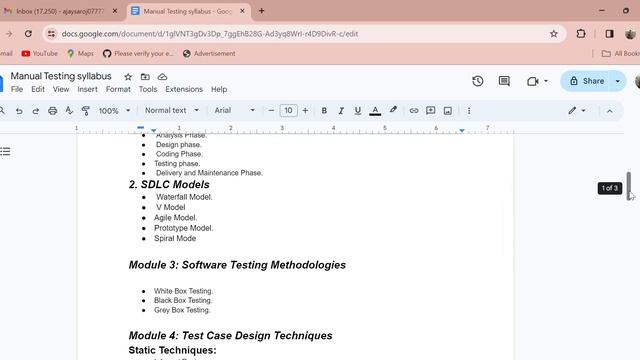The height and width of the screenshot is (360, 640).
Task: Click the font size field showing 10
Action: click(x=288, y=111)
